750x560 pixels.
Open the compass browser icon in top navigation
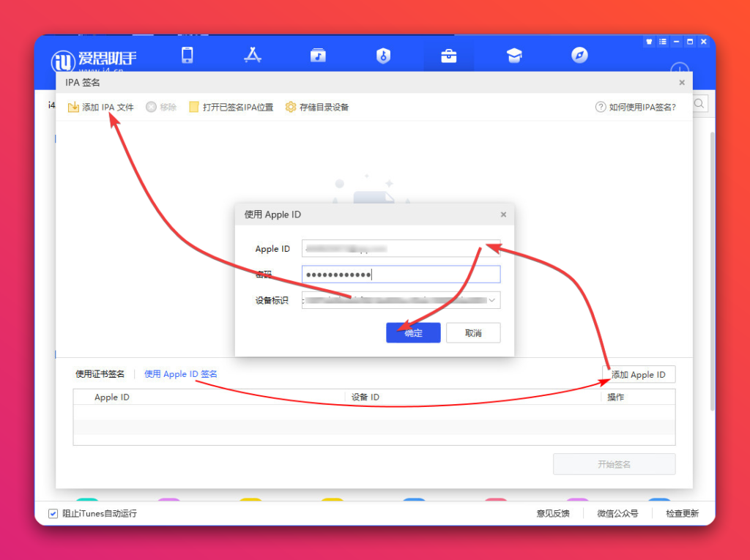[x=579, y=56]
